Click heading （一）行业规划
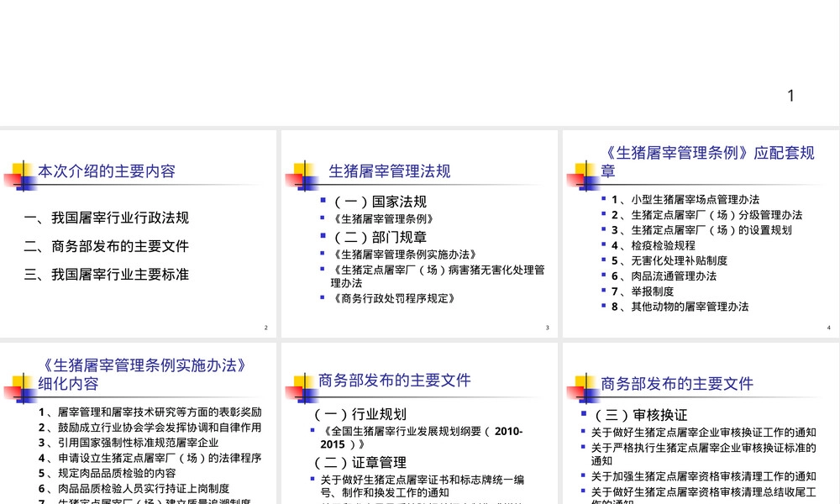The width and height of the screenshot is (840, 504). click(359, 415)
